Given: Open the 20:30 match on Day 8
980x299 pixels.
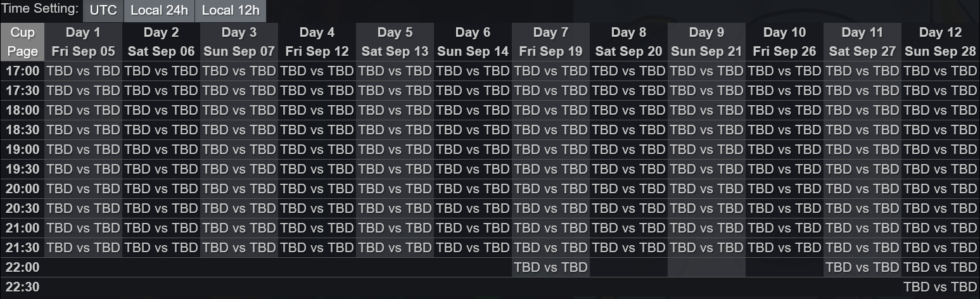Looking at the screenshot, I should (x=628, y=208).
